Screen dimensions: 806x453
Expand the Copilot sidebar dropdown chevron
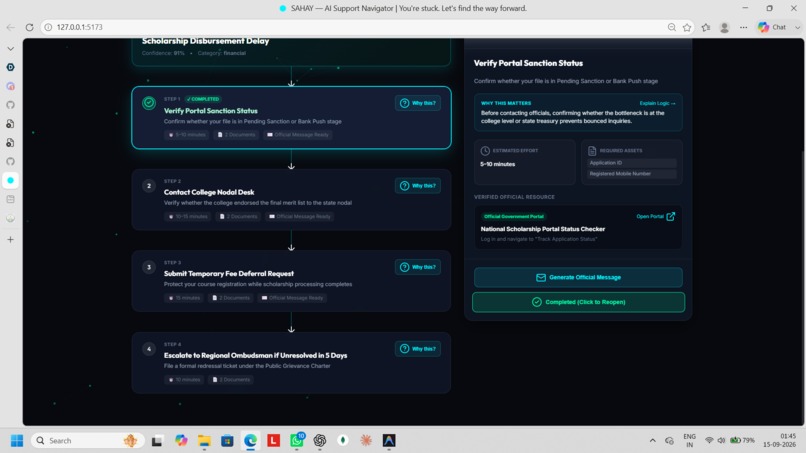pyautogui.click(x=797, y=27)
